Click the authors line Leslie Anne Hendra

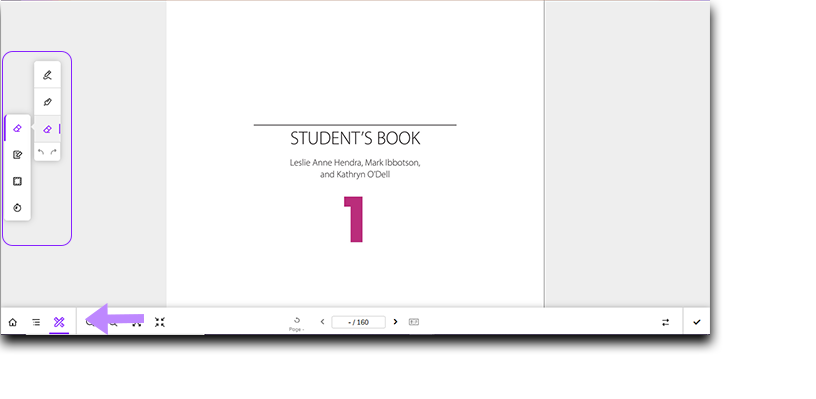tap(355, 163)
